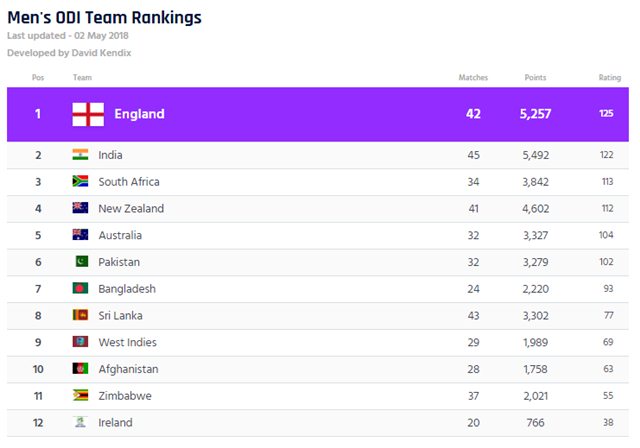The height and width of the screenshot is (448, 640).
Task: Click the Ireland flag icon
Action: (x=80, y=422)
